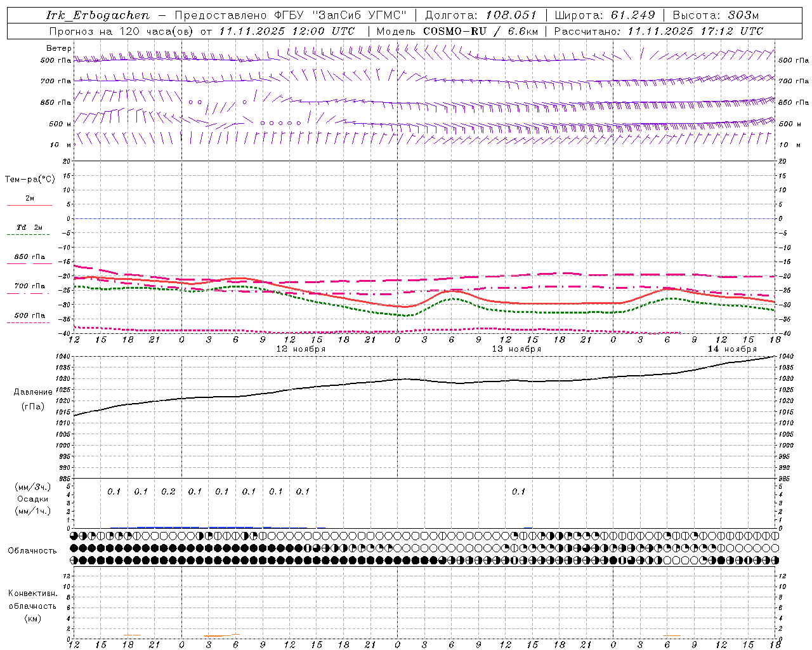Select the ЗапСиб УГМС provider text
The height and width of the screenshot is (650, 812).
(360, 15)
